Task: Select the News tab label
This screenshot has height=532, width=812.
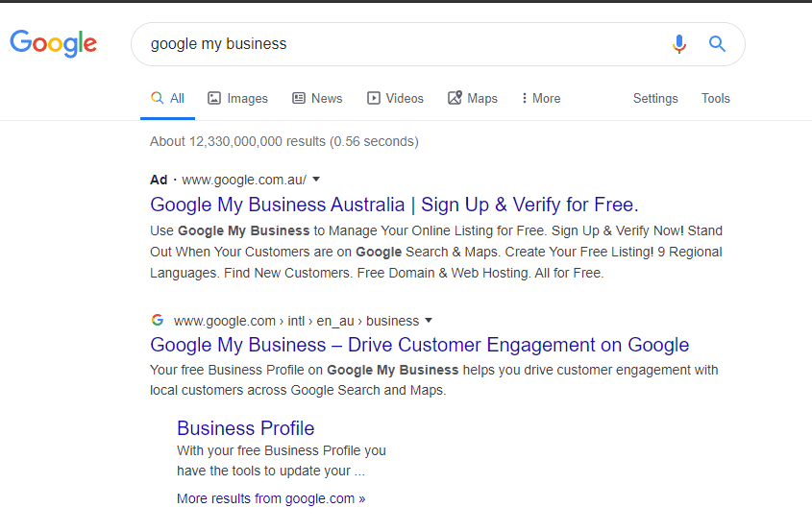Action: pyautogui.click(x=327, y=98)
